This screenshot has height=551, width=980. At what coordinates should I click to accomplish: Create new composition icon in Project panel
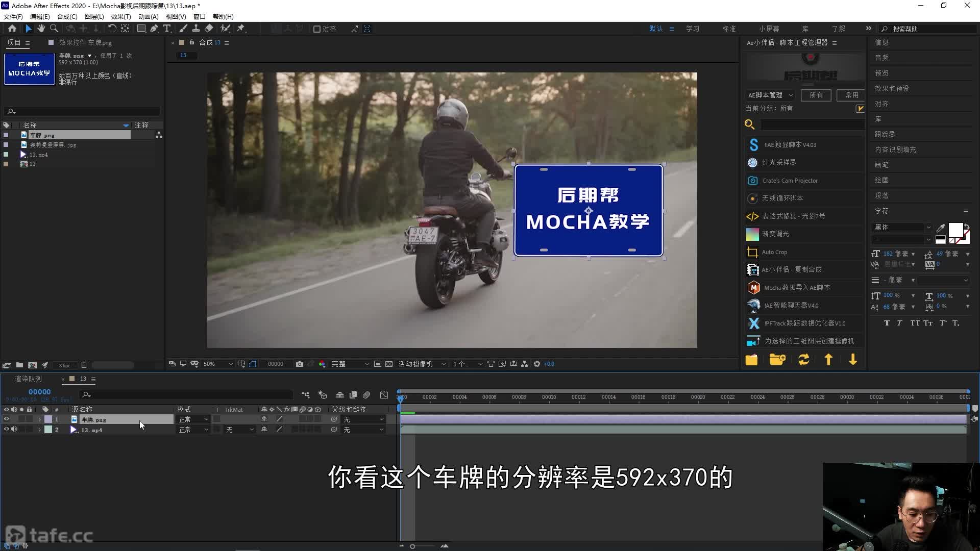(x=32, y=365)
